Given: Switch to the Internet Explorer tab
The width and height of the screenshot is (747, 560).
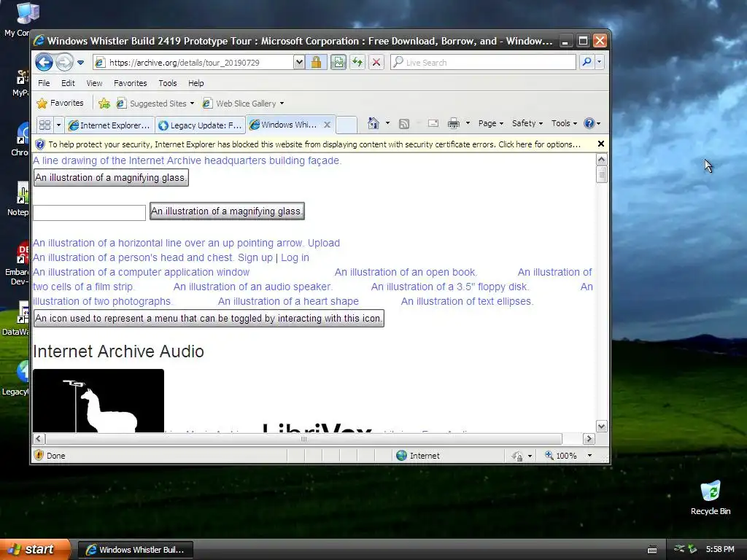Looking at the screenshot, I should pos(109,125).
